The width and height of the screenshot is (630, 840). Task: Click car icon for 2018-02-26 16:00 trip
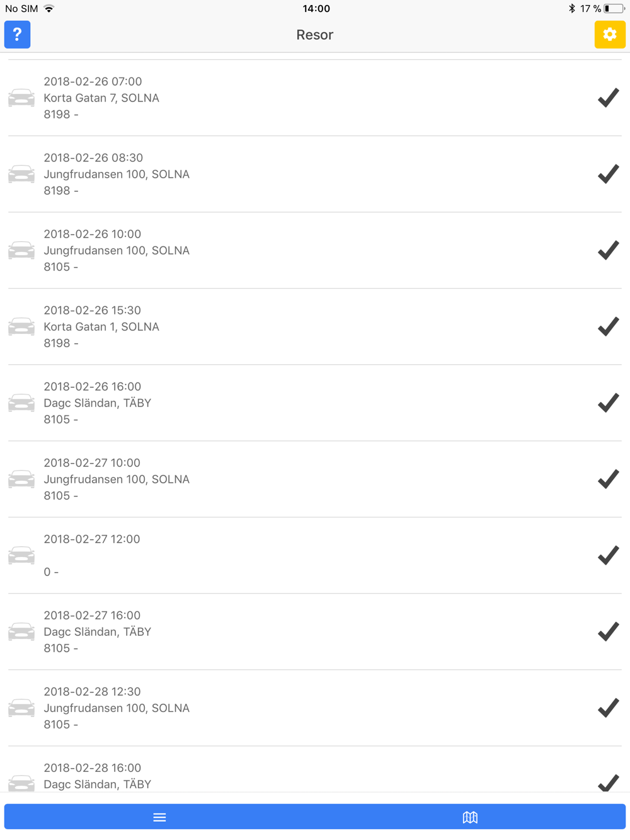(21, 403)
